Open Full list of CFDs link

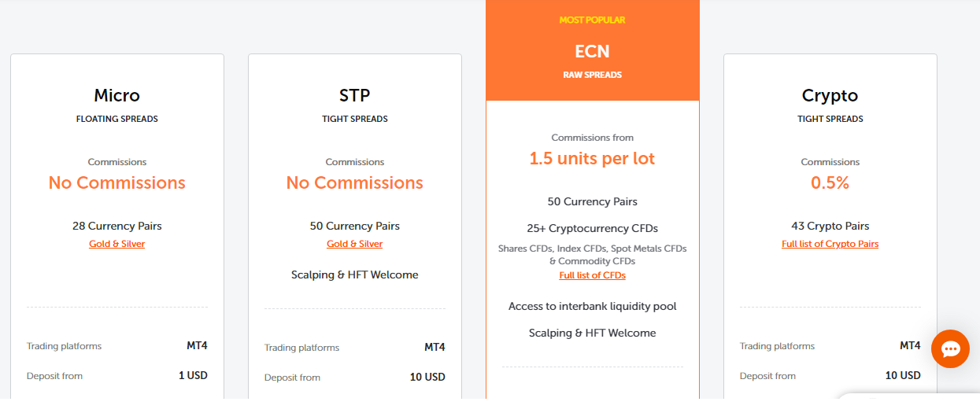(592, 275)
